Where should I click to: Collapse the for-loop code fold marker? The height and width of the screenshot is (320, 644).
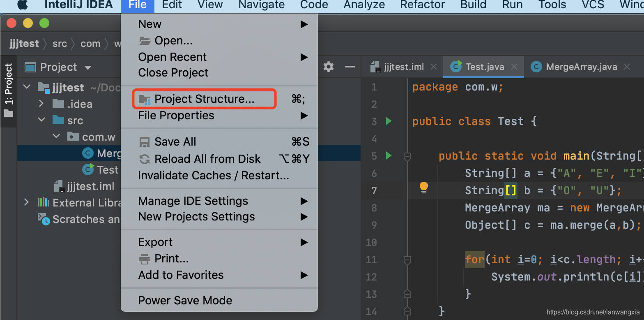[407, 260]
